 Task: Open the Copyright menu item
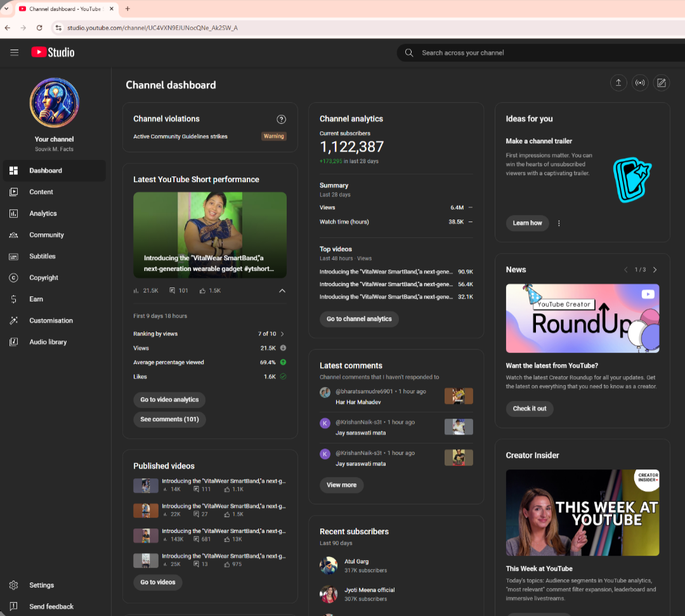coord(54,277)
